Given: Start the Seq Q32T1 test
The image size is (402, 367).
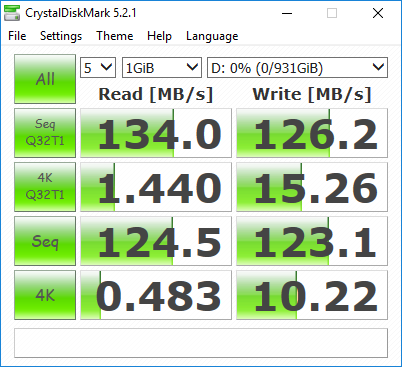Looking at the screenshot, I should [45, 133].
